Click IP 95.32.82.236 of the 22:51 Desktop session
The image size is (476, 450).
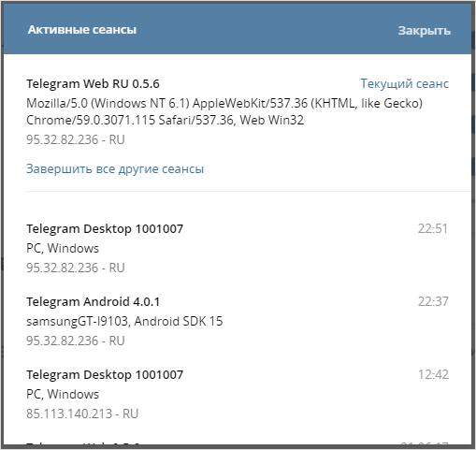tap(76, 268)
